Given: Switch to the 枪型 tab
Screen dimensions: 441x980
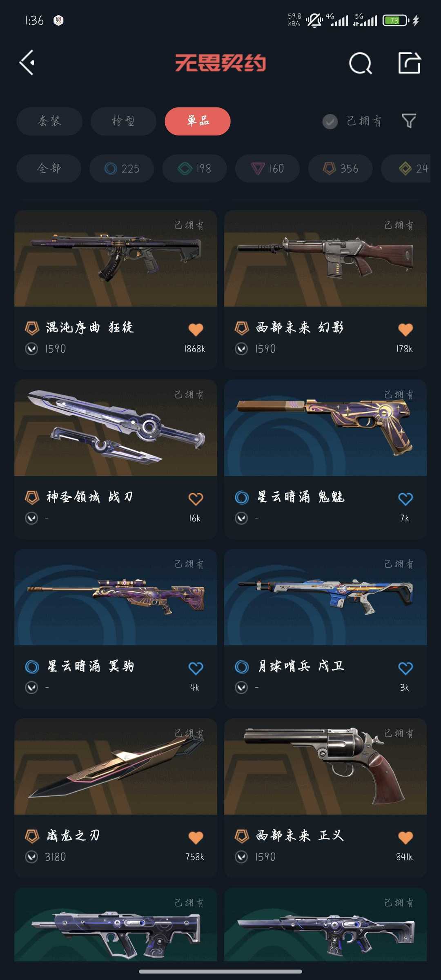Looking at the screenshot, I should tap(123, 121).
